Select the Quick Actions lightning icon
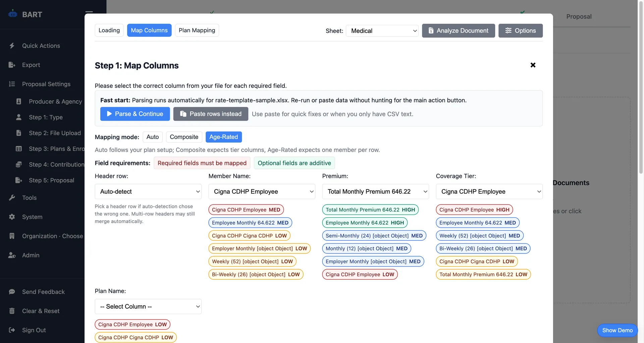This screenshot has width=644, height=343. [x=12, y=46]
